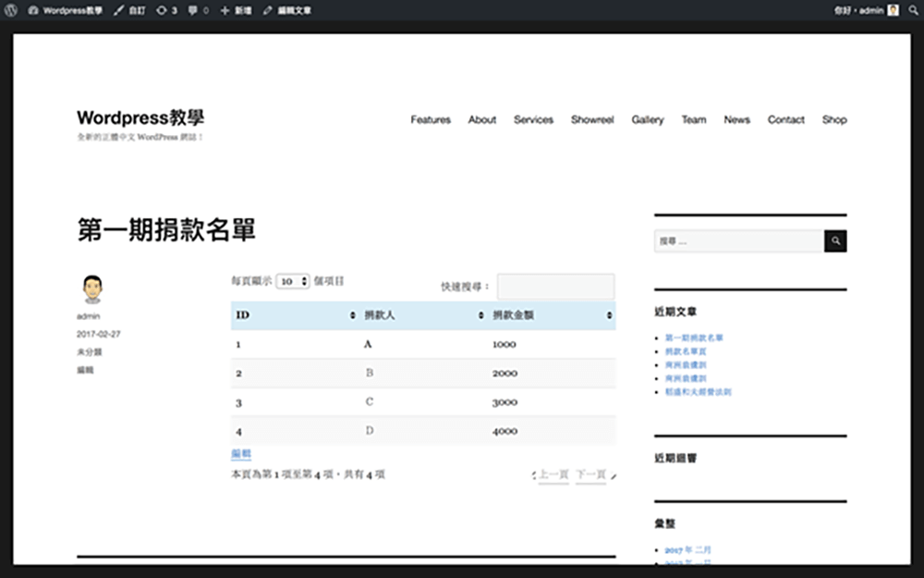The width and height of the screenshot is (924, 578).
Task: Open the last link in 近期文章 list
Action: [699, 391]
